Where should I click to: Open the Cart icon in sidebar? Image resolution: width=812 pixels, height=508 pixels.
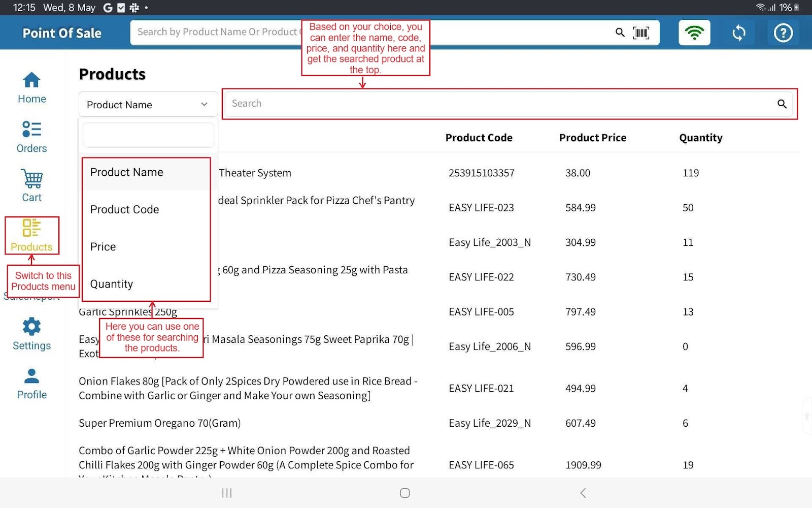click(x=31, y=186)
